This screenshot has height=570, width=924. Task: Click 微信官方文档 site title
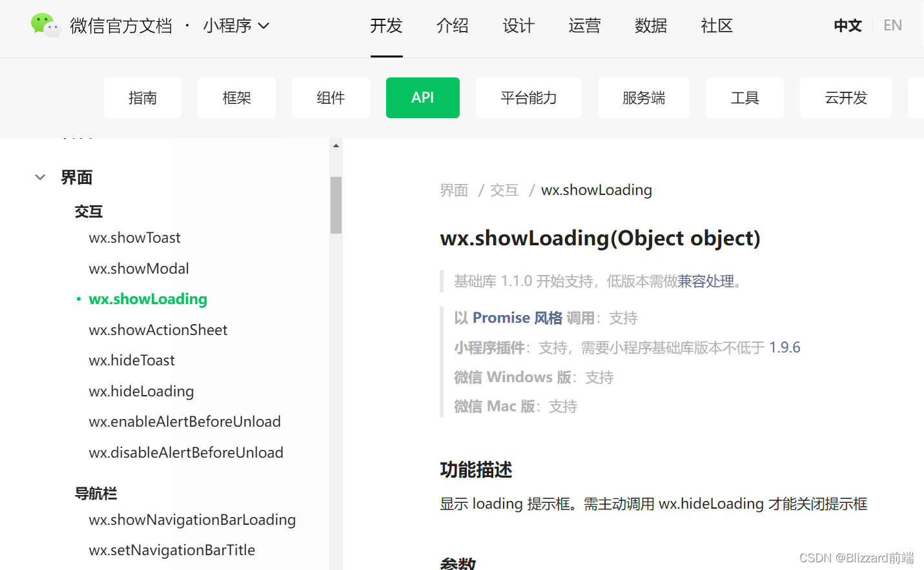coord(121,26)
